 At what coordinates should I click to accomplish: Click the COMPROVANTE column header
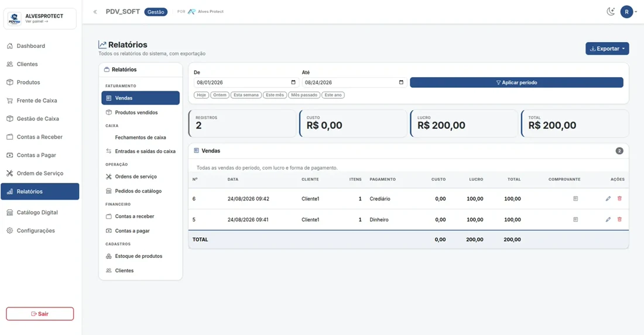(x=564, y=179)
